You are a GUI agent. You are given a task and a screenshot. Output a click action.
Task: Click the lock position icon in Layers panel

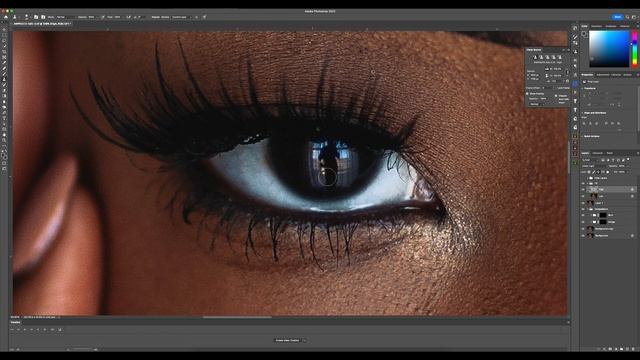coord(598,172)
